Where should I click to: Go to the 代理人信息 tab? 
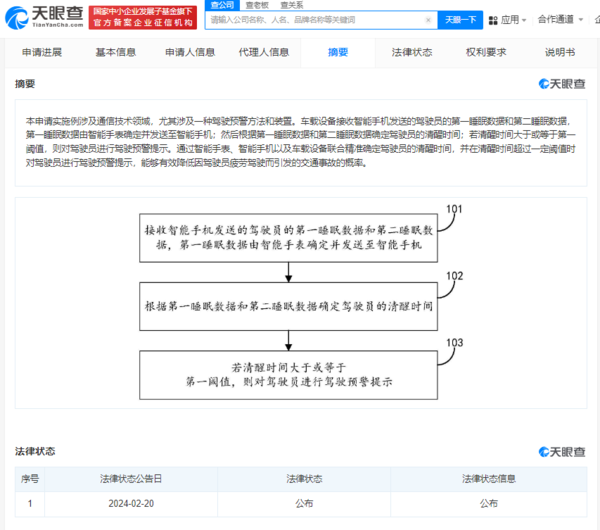(x=264, y=52)
